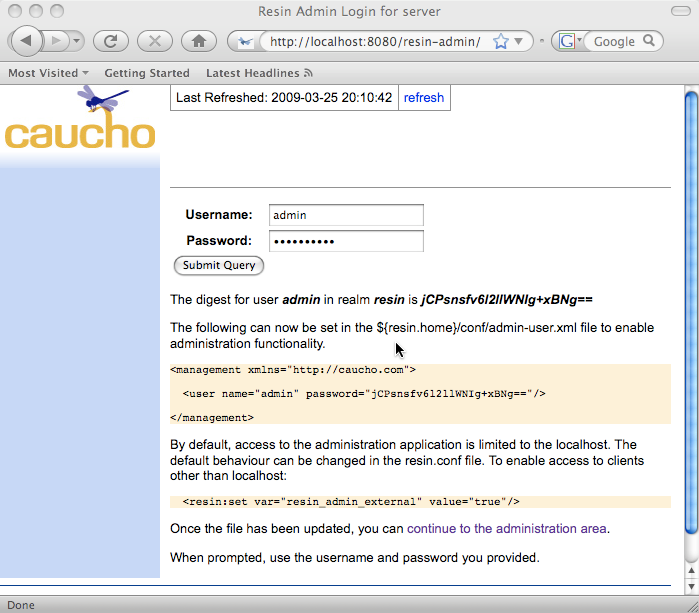
Task: Open the Latest Headlines feed bookmark
Action: [259, 73]
